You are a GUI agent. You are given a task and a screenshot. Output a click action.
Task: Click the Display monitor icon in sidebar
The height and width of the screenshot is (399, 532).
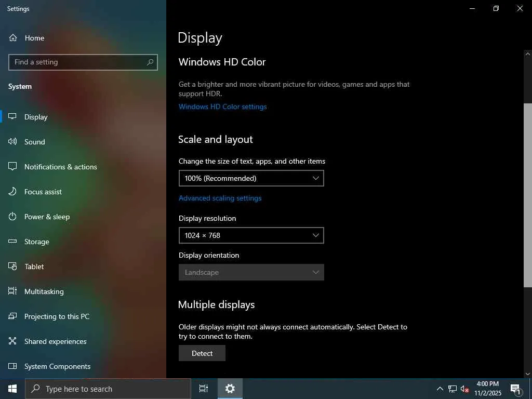12,117
